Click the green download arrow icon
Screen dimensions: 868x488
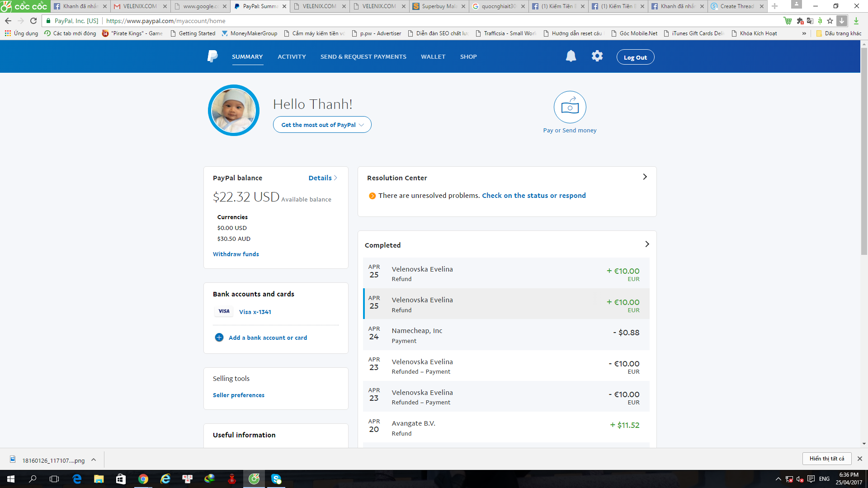click(x=856, y=21)
